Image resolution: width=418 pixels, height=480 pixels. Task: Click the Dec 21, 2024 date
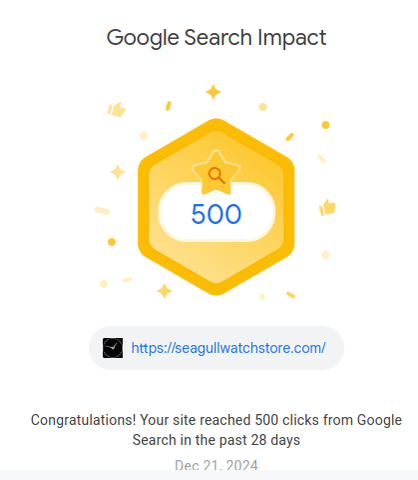pos(216,465)
